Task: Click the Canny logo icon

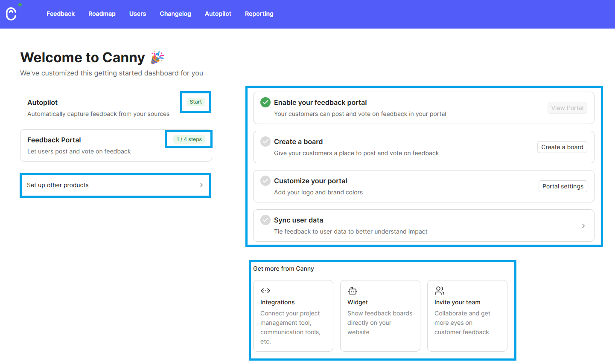Action: [x=11, y=14]
